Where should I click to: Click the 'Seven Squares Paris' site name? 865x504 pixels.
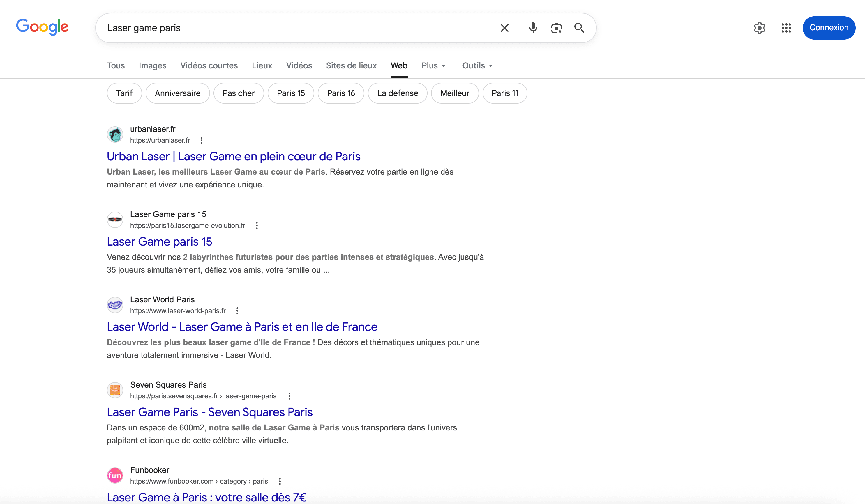(x=168, y=385)
